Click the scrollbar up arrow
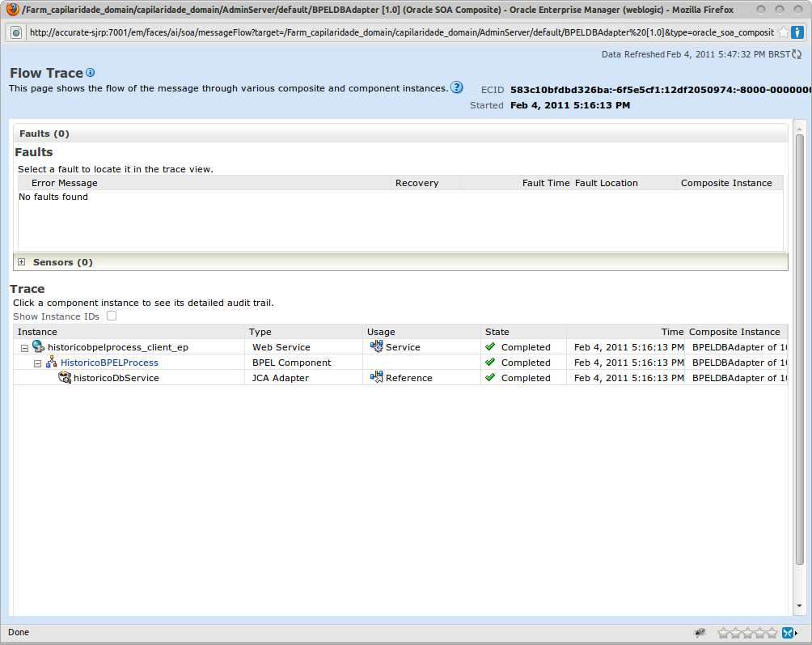The image size is (812, 645). tap(800, 129)
